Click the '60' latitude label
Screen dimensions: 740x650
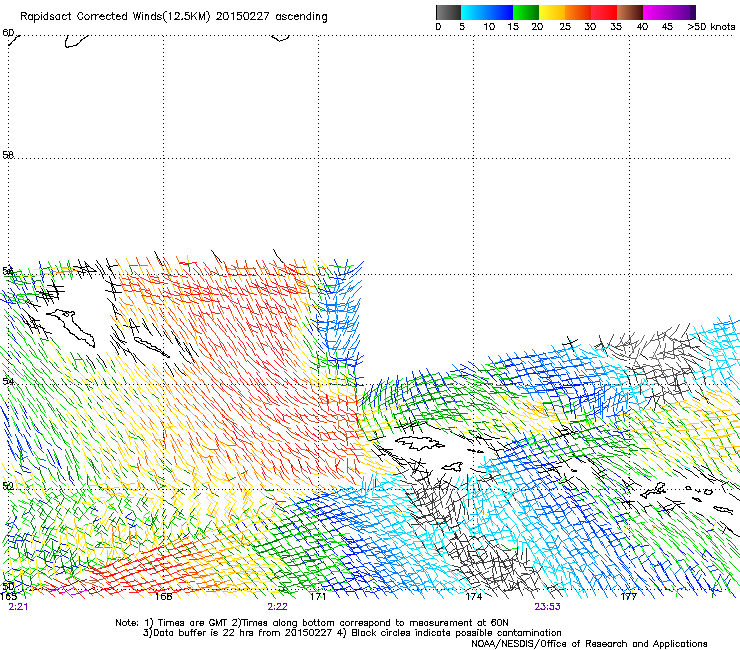[x=8, y=33]
